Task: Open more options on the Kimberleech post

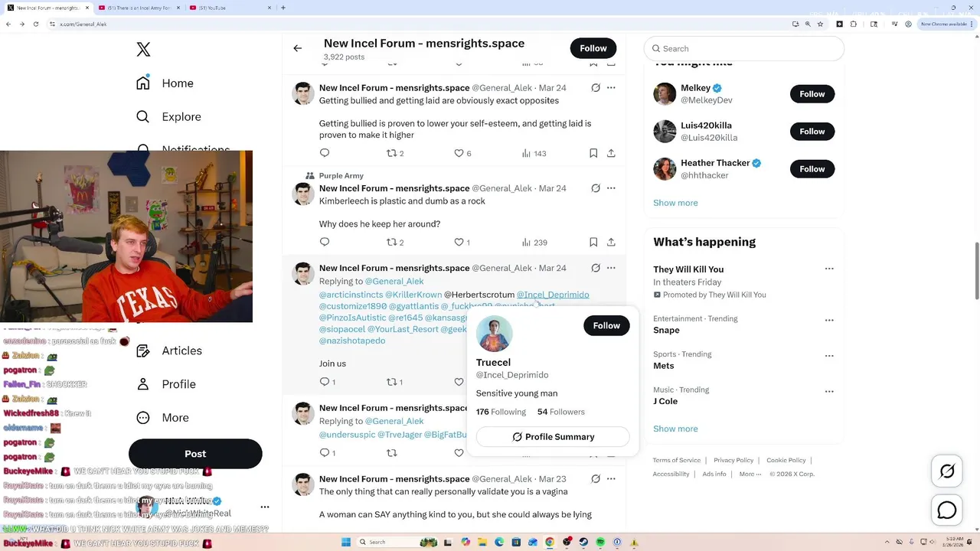Action: click(611, 188)
